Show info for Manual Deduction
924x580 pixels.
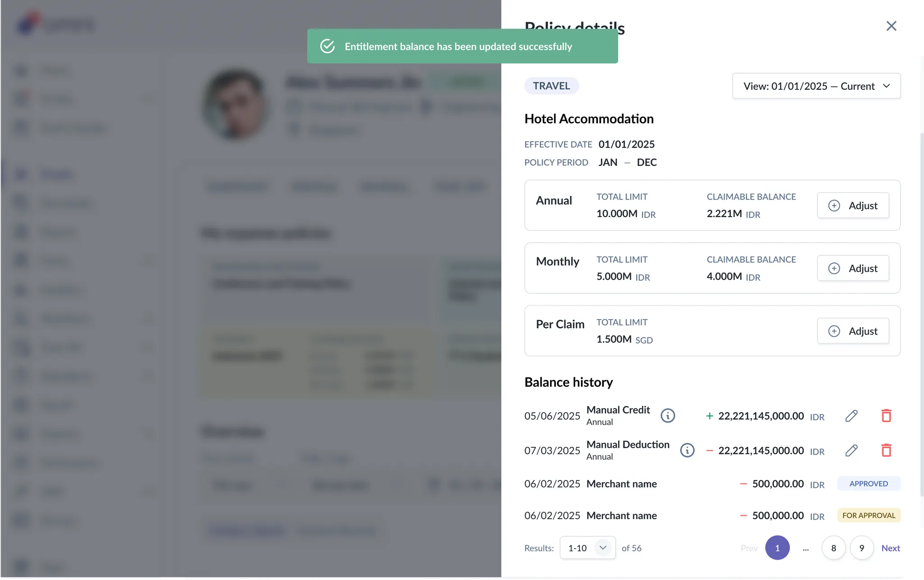687,450
